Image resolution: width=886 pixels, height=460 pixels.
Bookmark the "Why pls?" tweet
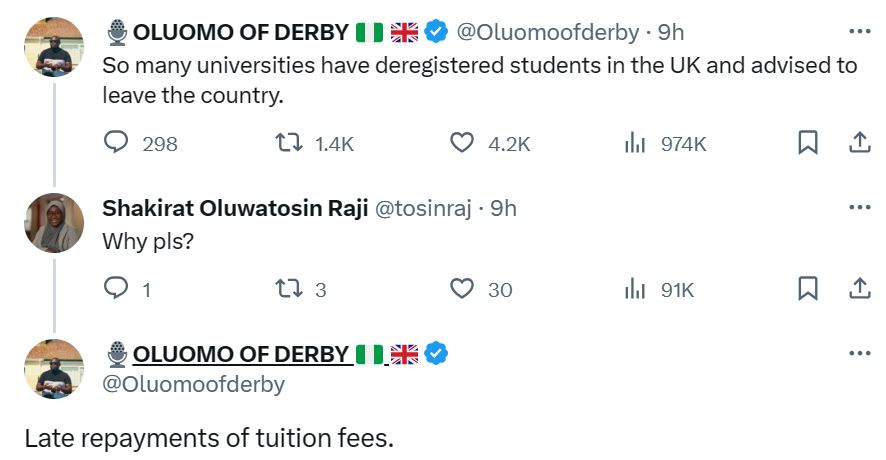pos(807,289)
